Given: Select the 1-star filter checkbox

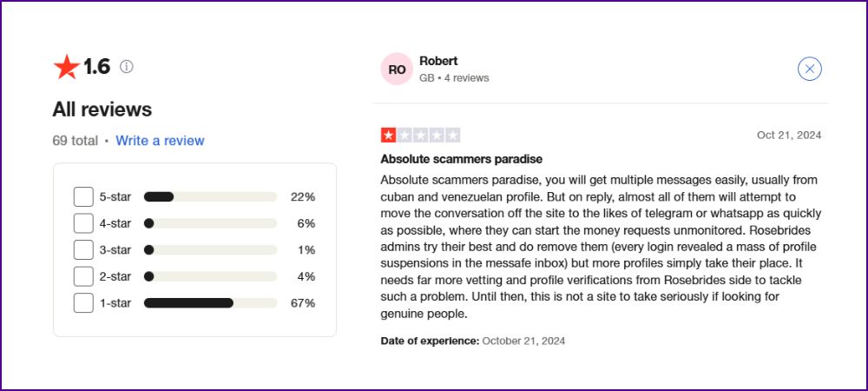Looking at the screenshot, I should pos(83,303).
